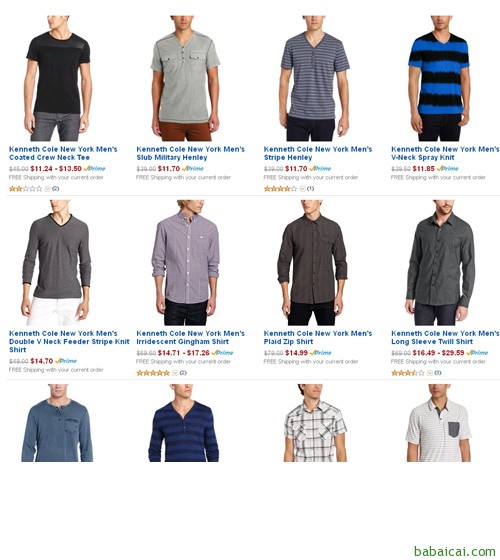The image size is (500, 560).
Task: Click the purple gingham shirt photo
Action: coord(186,262)
